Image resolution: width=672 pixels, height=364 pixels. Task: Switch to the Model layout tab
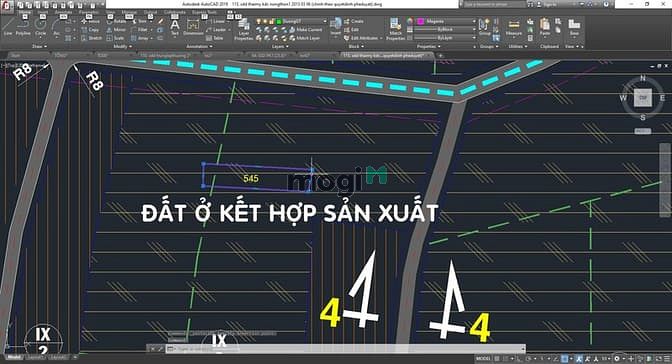pyautogui.click(x=14, y=357)
